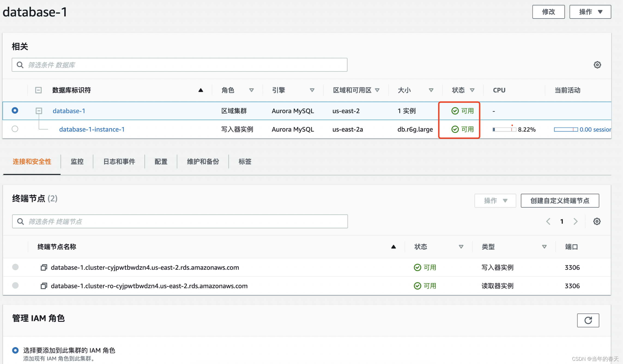
Task: Click refresh icon in IAM roles section
Action: coord(588,320)
